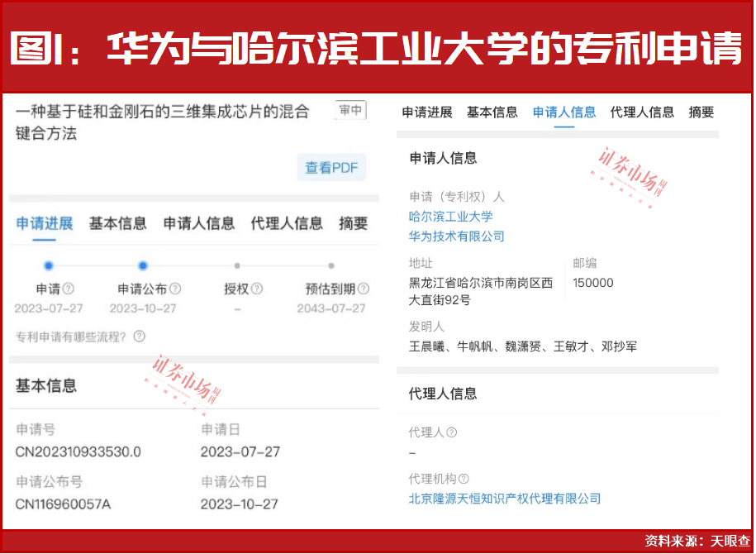
Task: Open the 查看PDF button
Action: coord(331,168)
